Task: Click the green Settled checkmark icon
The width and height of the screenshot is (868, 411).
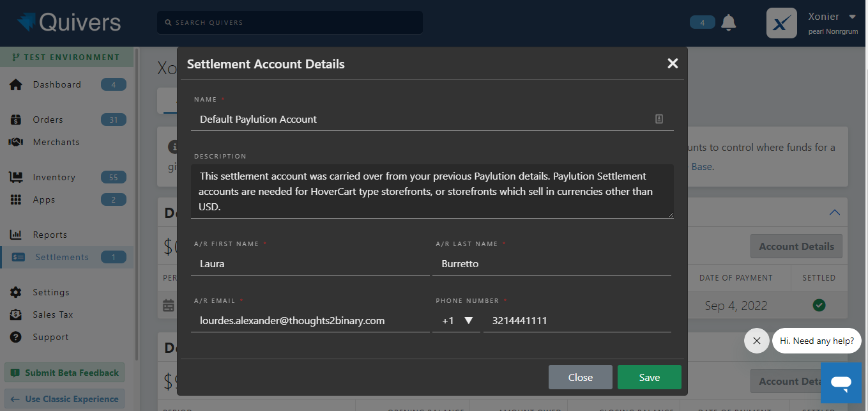Action: tap(819, 306)
